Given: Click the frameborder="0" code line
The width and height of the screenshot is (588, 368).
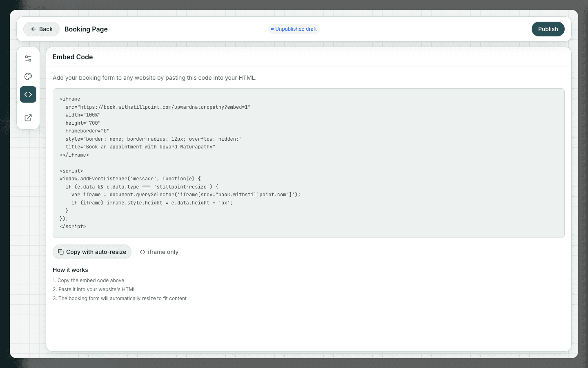Looking at the screenshot, I should coord(87,131).
